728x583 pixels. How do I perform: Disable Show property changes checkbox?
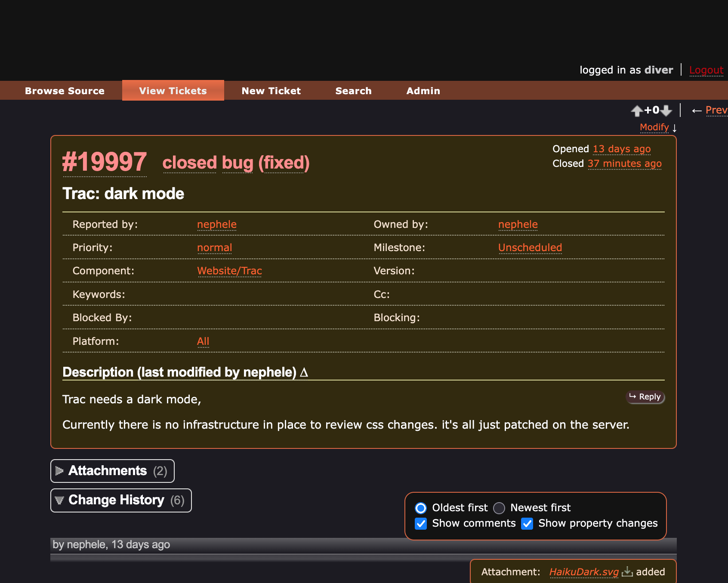click(527, 523)
